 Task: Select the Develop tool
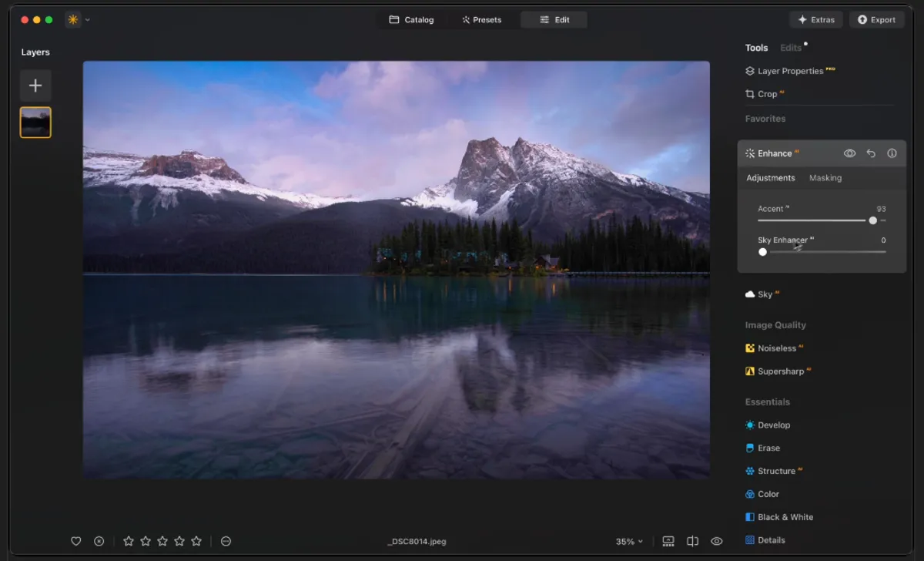point(773,425)
